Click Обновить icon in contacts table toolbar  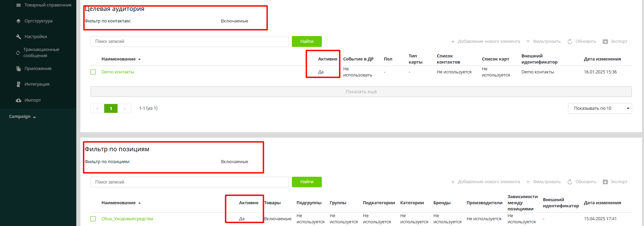570,41
